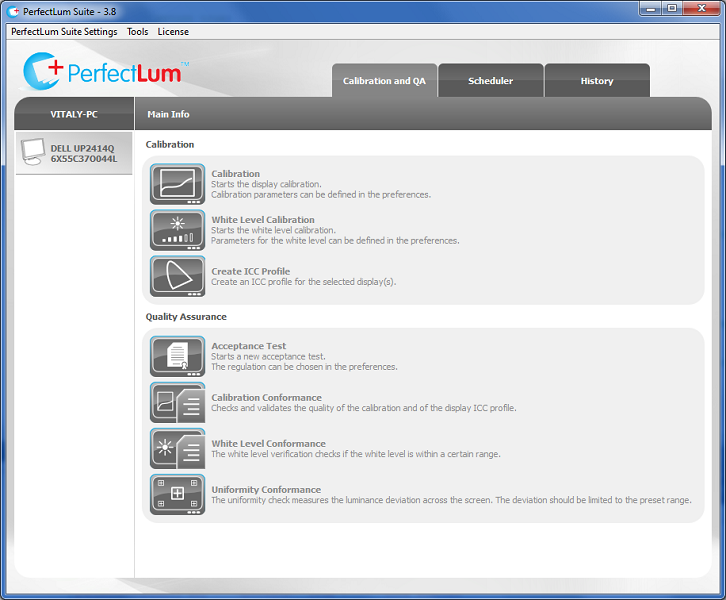Launch Uniformity Conformance grid icon
This screenshot has height=600, width=726.
tap(177, 494)
